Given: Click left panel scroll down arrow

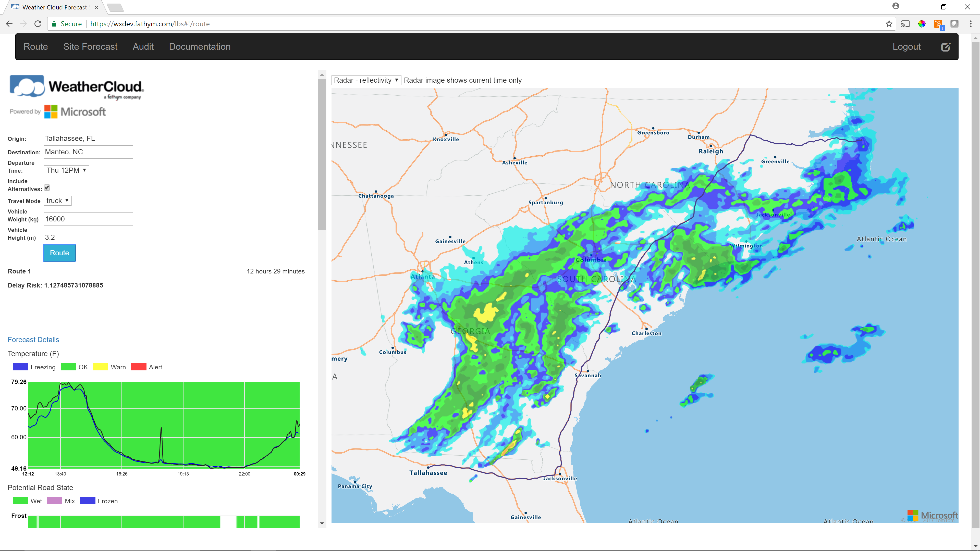Looking at the screenshot, I should pyautogui.click(x=322, y=524).
